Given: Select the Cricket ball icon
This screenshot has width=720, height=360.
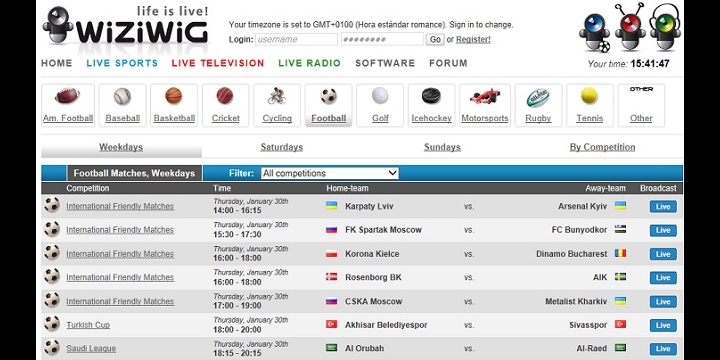Looking at the screenshot, I should [x=225, y=96].
